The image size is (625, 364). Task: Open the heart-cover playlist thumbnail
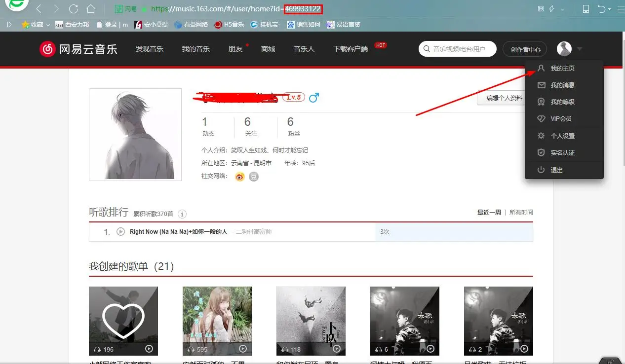click(x=123, y=321)
